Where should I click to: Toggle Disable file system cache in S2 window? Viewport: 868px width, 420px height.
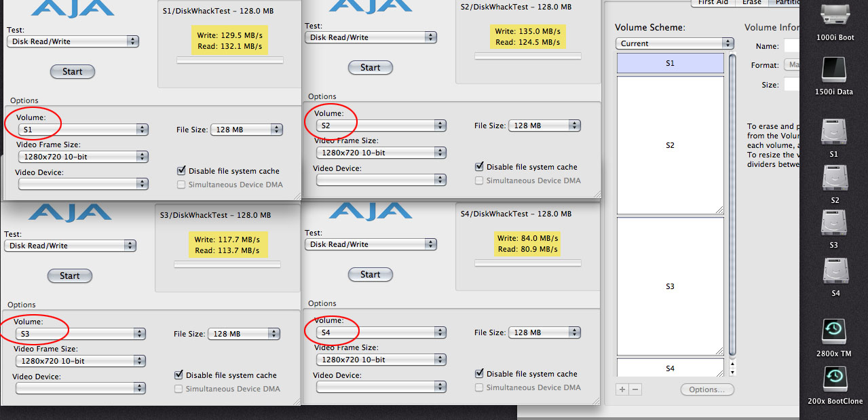pyautogui.click(x=480, y=167)
